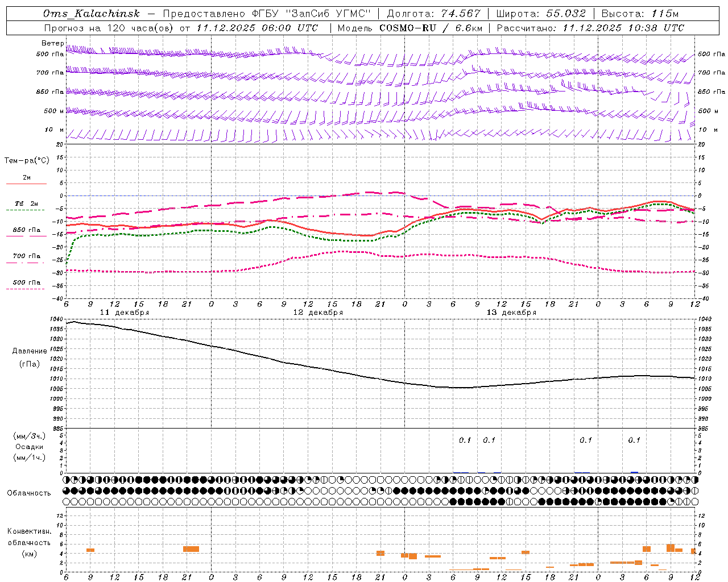This screenshot has height=582, width=728.
Task: Click '10 м' wind level label on right
Action: click(709, 130)
